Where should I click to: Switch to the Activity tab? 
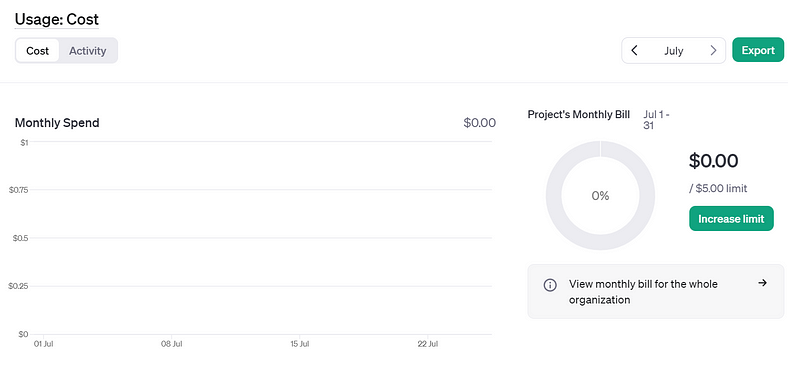coord(87,51)
